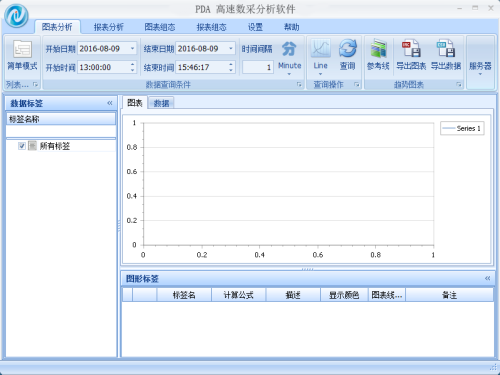
Task: Switch to the 报表分析 ribbon tab
Action: (109, 27)
